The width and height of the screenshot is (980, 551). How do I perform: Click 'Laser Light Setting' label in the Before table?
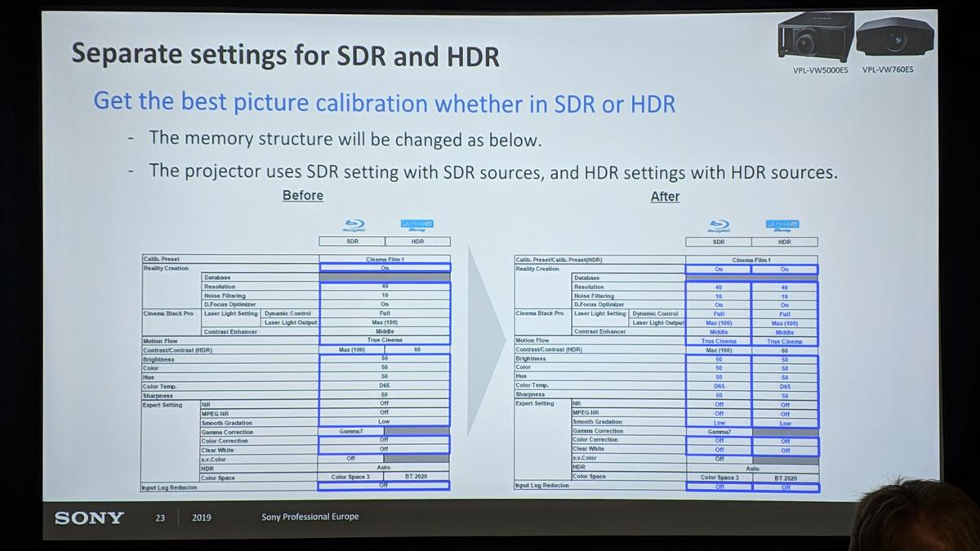tap(231, 313)
